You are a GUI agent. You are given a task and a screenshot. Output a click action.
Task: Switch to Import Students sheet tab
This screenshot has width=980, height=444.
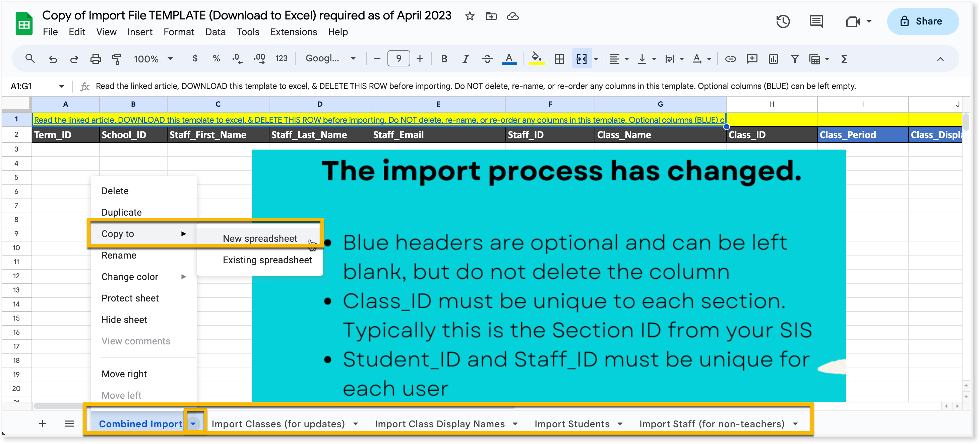coord(572,424)
